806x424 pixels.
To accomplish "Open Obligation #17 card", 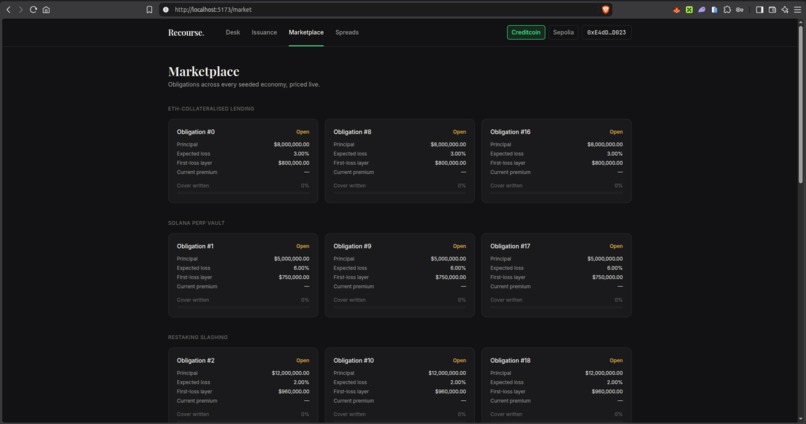I will 557,275.
